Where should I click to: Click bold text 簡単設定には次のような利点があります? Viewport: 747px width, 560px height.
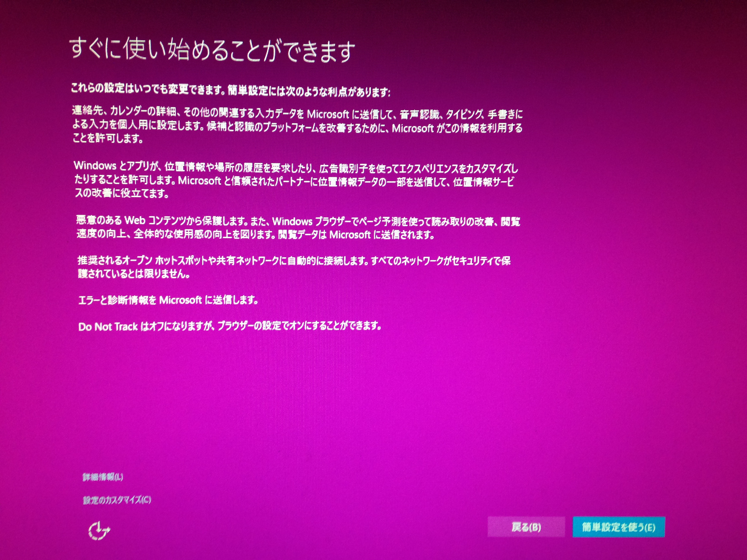309,91
